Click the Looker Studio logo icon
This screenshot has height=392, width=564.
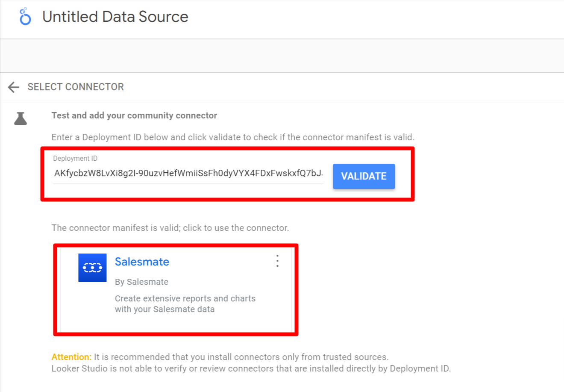pyautogui.click(x=25, y=16)
